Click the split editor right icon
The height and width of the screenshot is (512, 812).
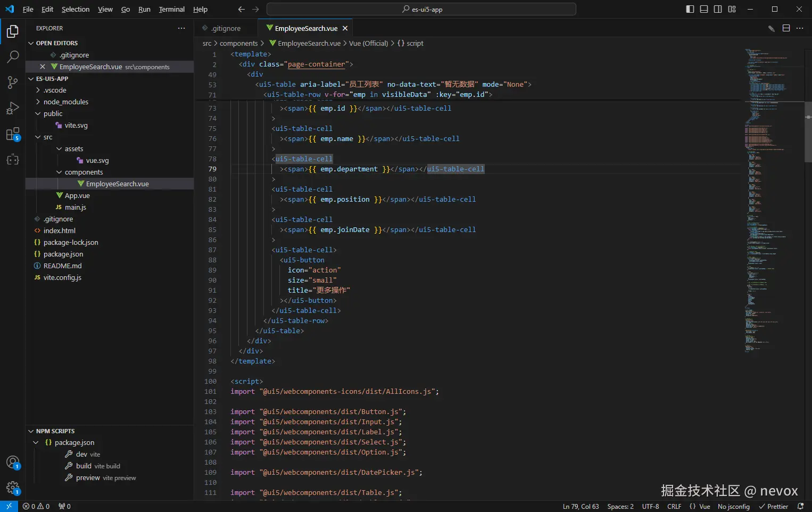click(786, 28)
